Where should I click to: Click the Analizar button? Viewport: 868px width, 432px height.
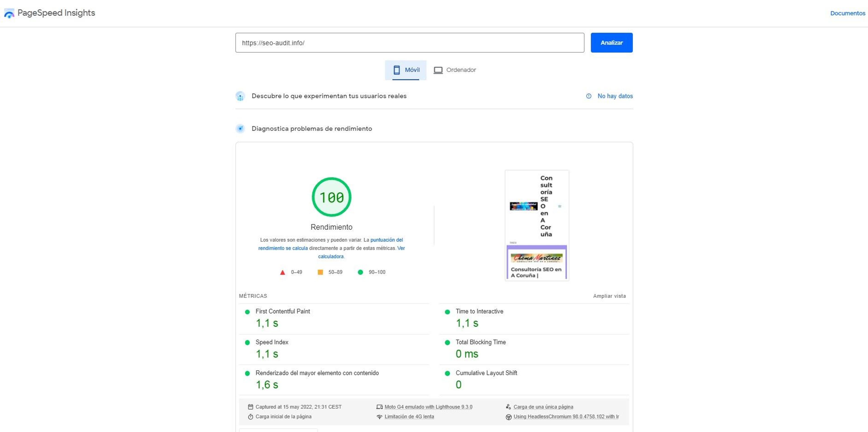click(612, 43)
